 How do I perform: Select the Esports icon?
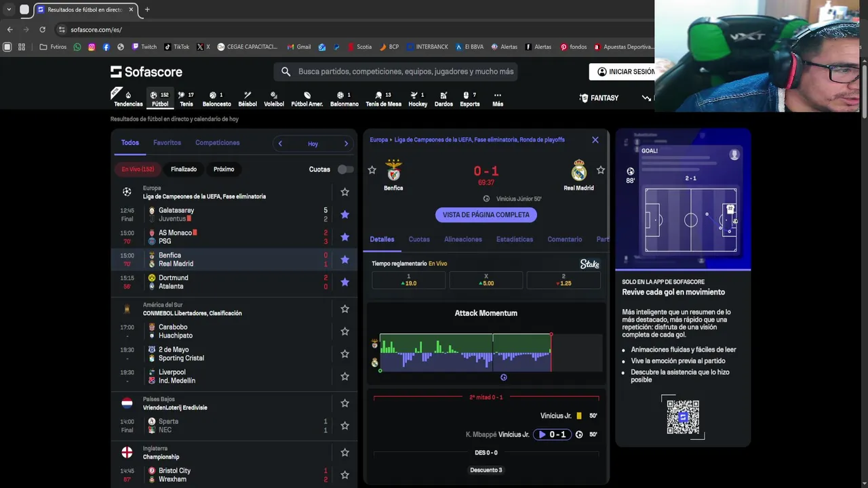coord(469,98)
